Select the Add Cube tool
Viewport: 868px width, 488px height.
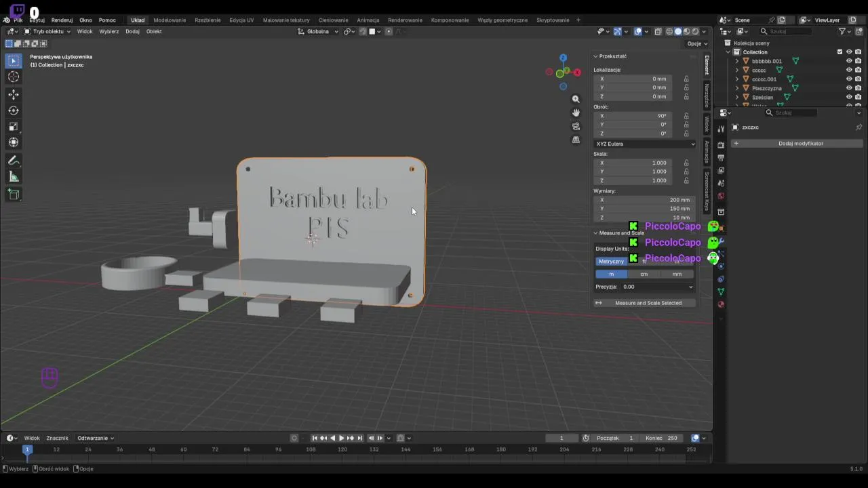click(14, 195)
